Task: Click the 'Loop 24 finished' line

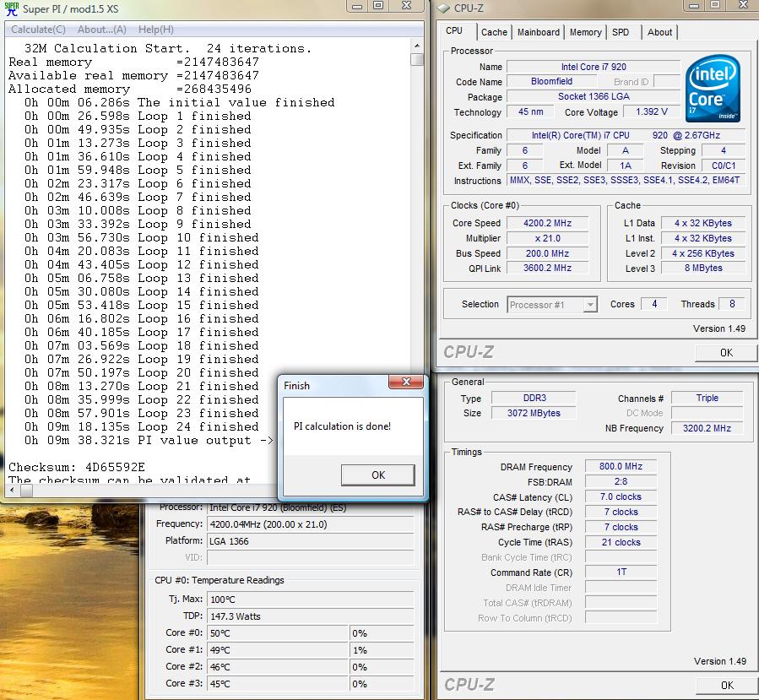Action: [141, 426]
